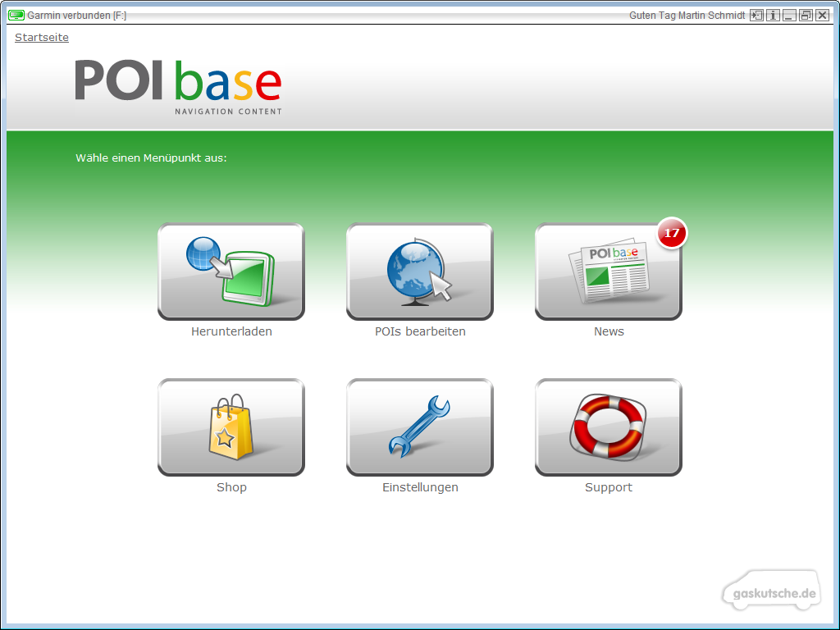Click the POIbase Navigation Content logo

pyautogui.click(x=178, y=87)
